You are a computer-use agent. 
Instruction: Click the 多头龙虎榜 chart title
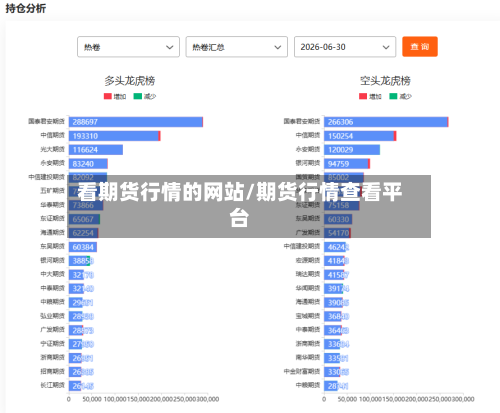coord(130,81)
